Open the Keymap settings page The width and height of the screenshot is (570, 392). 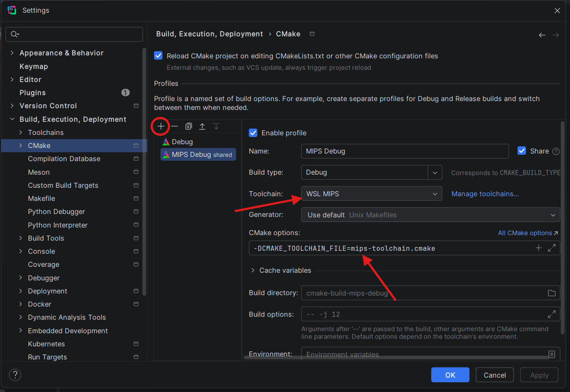pos(33,66)
